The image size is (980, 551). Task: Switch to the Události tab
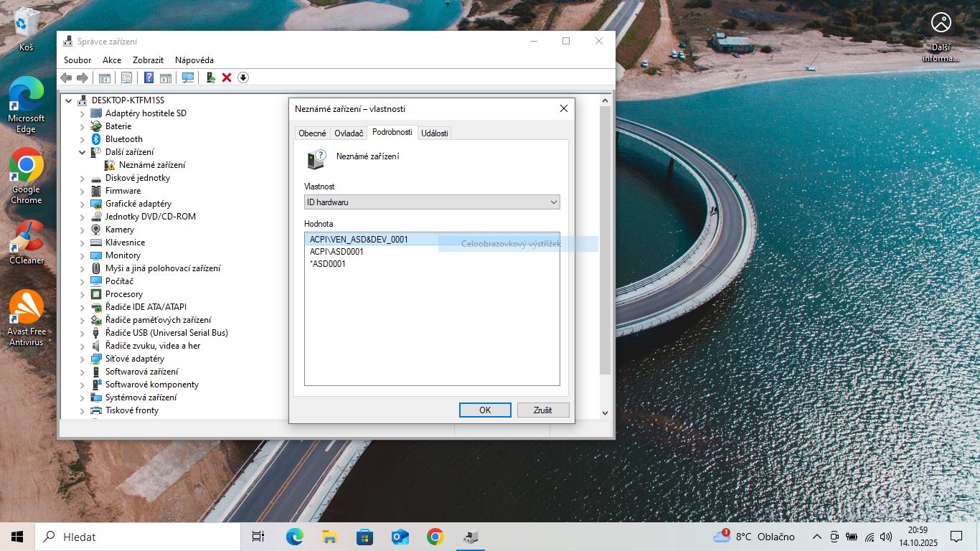coord(435,133)
